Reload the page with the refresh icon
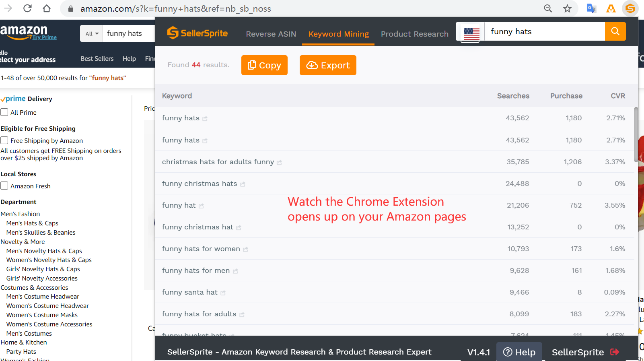 (27, 8)
